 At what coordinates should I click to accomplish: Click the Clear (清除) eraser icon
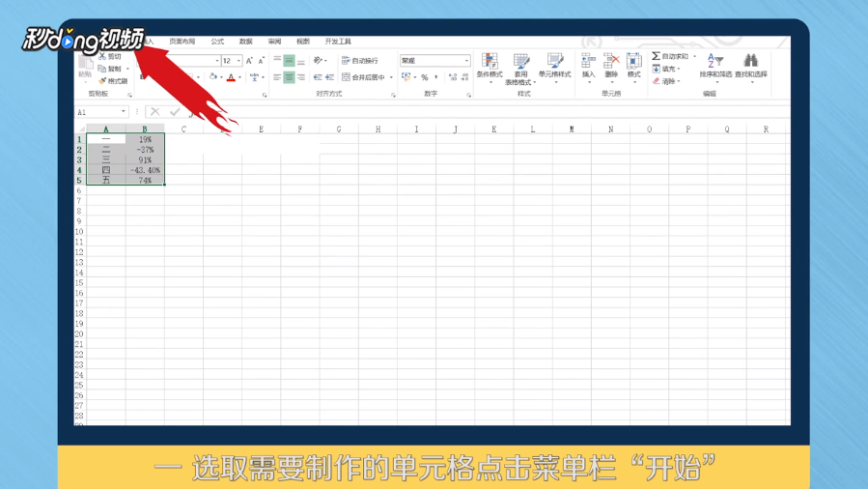656,81
